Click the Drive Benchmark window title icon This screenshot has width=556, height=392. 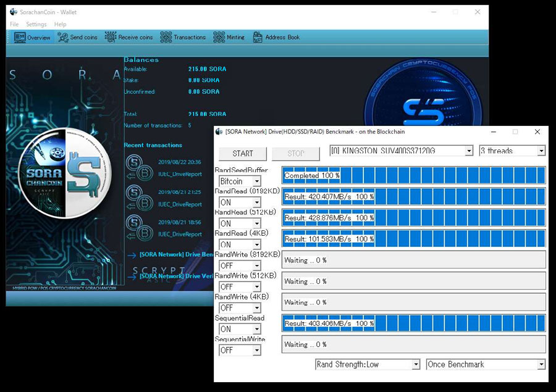pyautogui.click(x=219, y=131)
